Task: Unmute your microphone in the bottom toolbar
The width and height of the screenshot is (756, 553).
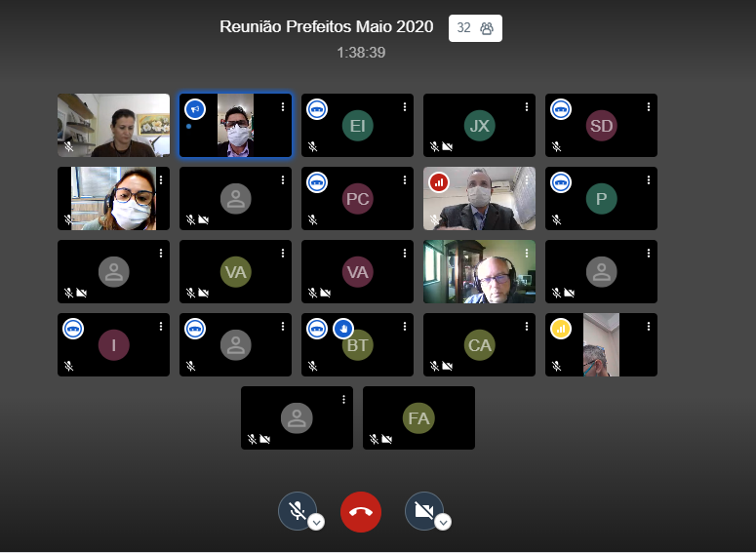Action: pos(297,511)
